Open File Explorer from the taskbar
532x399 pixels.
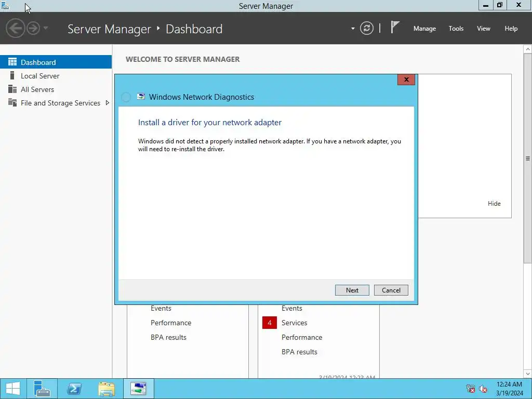(x=107, y=389)
